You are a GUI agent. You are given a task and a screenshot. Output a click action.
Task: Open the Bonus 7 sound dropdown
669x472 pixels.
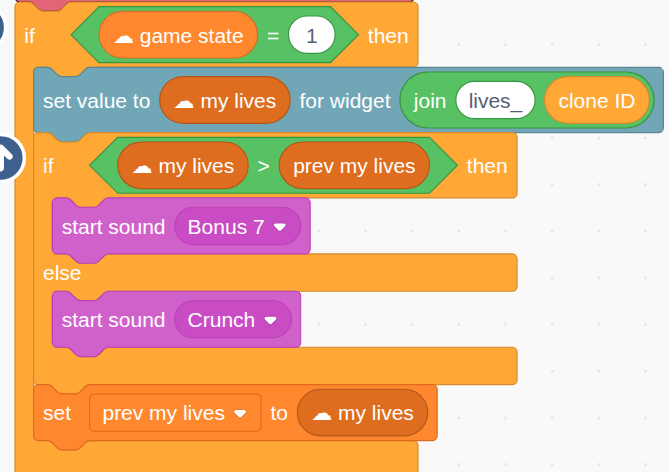point(280,227)
